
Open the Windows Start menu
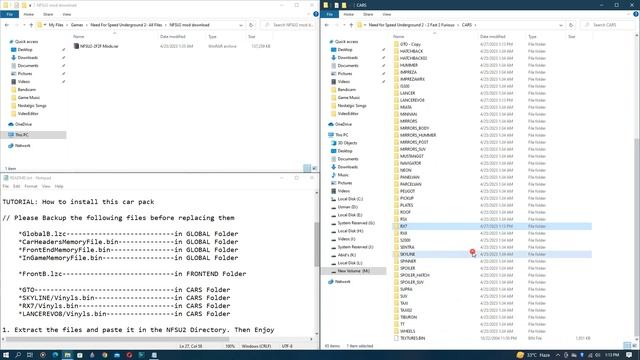click(x=6, y=355)
